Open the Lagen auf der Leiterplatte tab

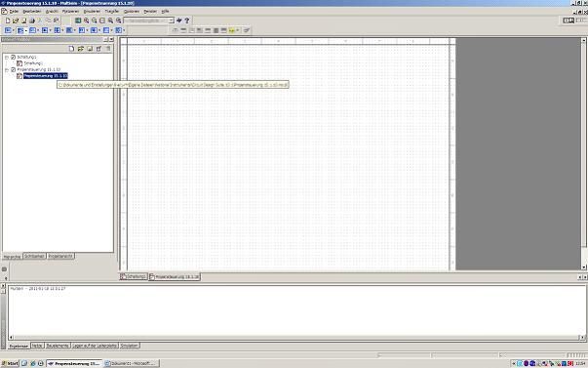(95, 346)
